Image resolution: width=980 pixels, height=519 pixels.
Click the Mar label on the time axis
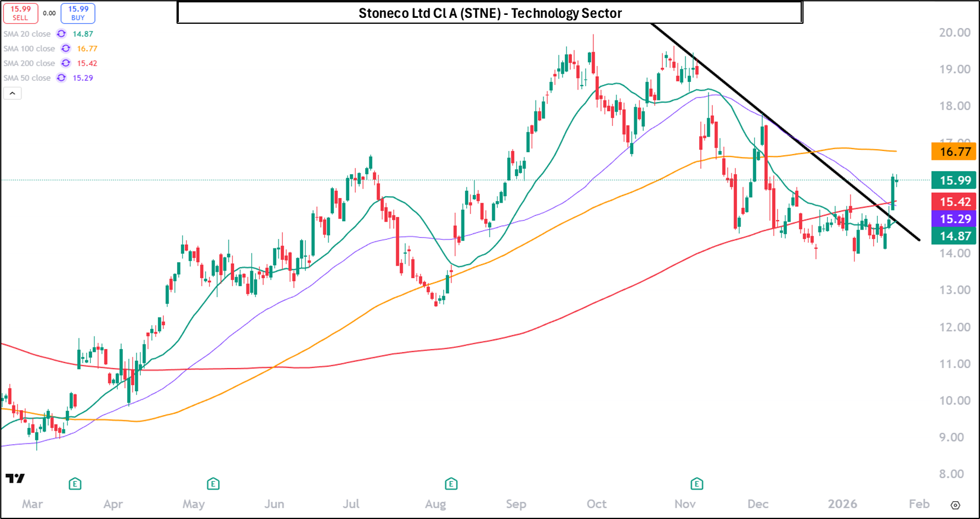[33, 504]
